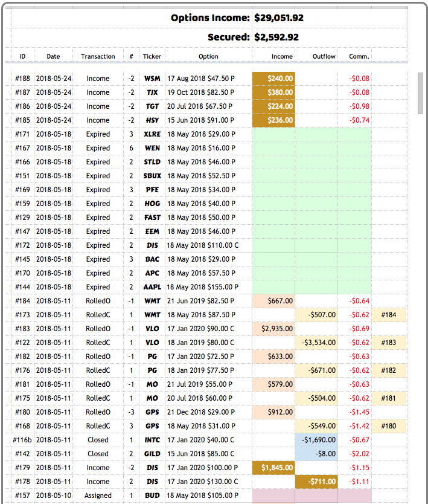Click the XLRE ticker cell
The width and height of the screenshot is (428, 504).
152,134
